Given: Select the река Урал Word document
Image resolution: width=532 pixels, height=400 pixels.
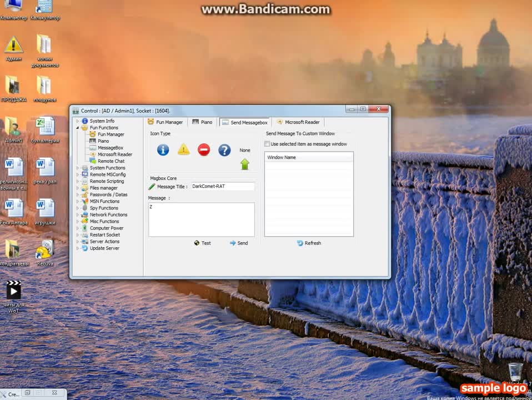Looking at the screenshot, I should 45,171.
